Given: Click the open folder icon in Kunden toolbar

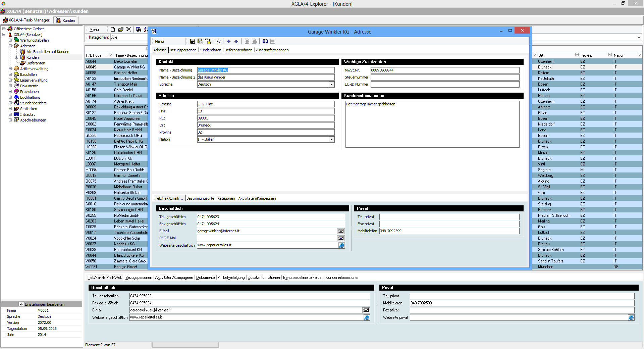Looking at the screenshot, I should click(121, 30).
